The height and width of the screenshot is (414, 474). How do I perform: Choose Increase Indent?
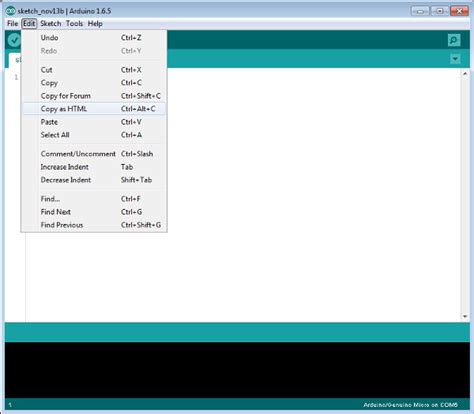(x=94, y=167)
